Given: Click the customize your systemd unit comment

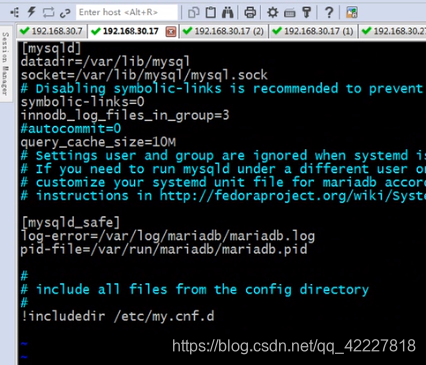Looking at the screenshot, I should (223, 182).
